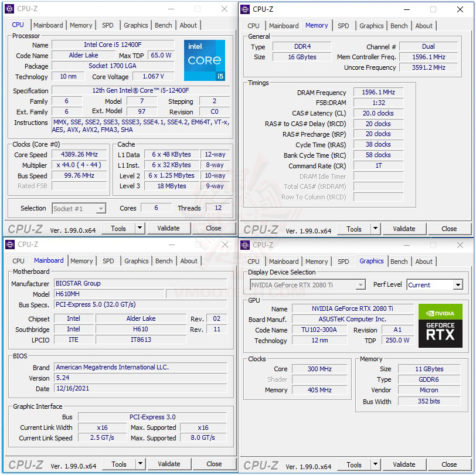Click the CPU-Z app icon in the Mainboard window title bar
This screenshot has width=476, height=475.
coord(10,245)
